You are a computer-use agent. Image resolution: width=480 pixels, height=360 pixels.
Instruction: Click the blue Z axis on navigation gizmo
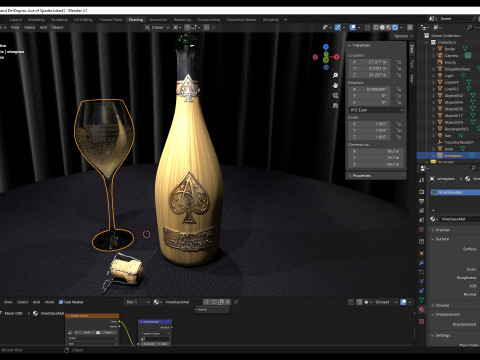326,47
